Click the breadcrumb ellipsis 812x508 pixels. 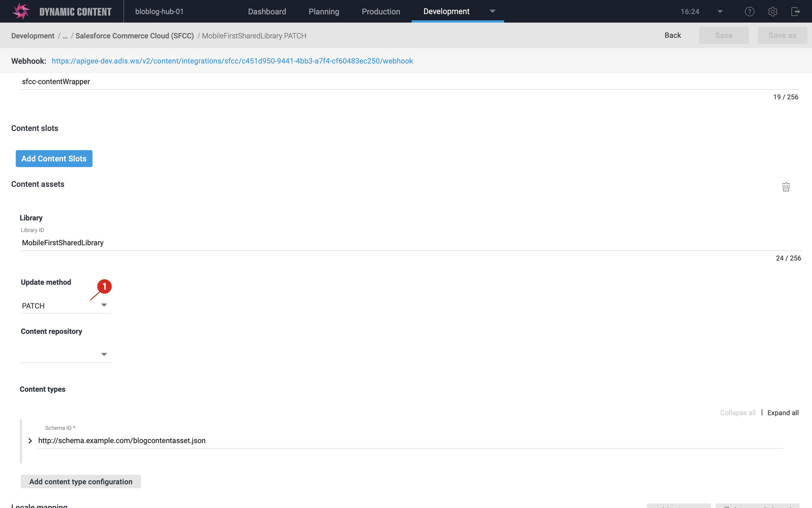[x=65, y=36]
